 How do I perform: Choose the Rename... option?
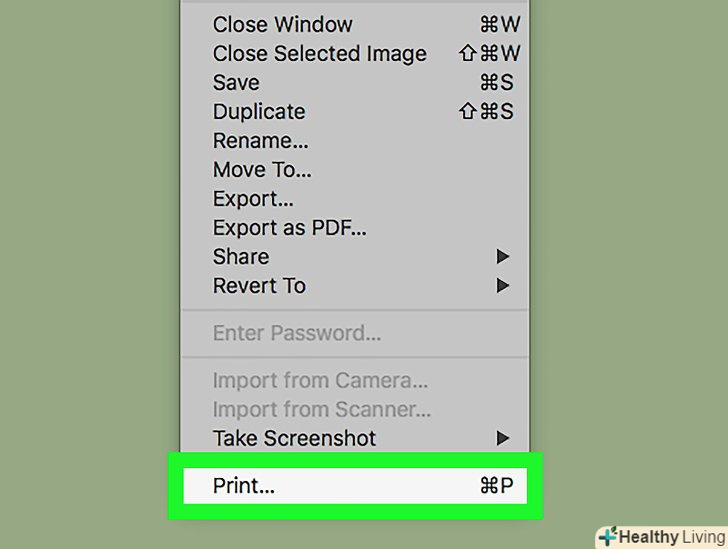coord(260,141)
